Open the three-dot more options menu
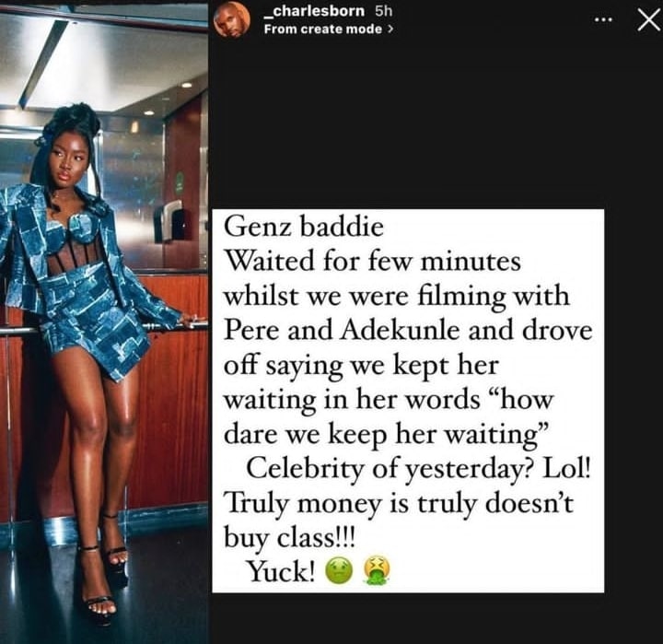The image size is (663, 644). click(603, 20)
